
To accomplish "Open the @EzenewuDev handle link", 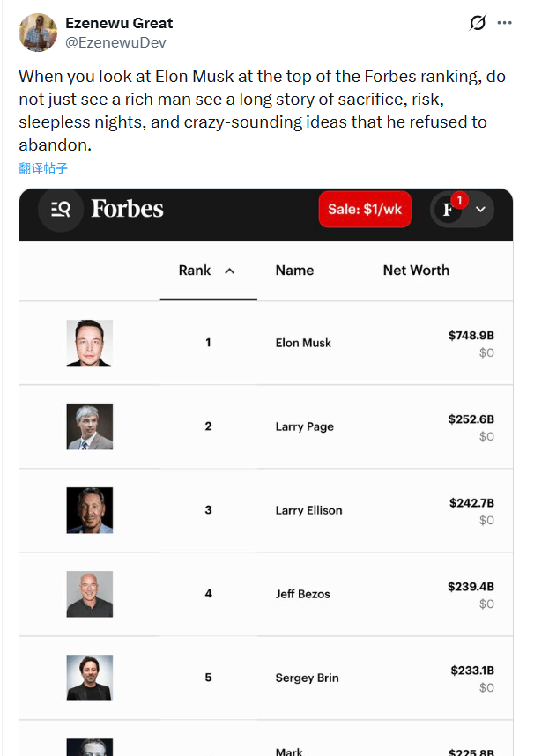I will 115,42.
